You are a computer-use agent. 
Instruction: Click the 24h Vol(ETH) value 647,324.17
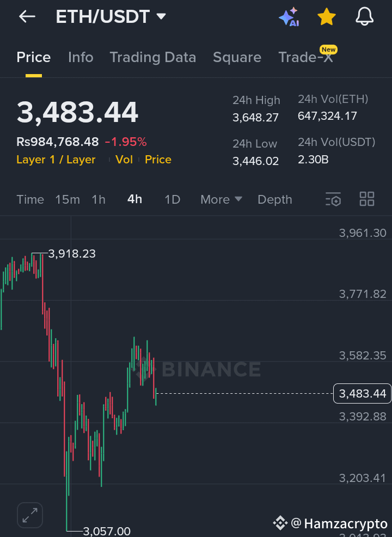[327, 116]
